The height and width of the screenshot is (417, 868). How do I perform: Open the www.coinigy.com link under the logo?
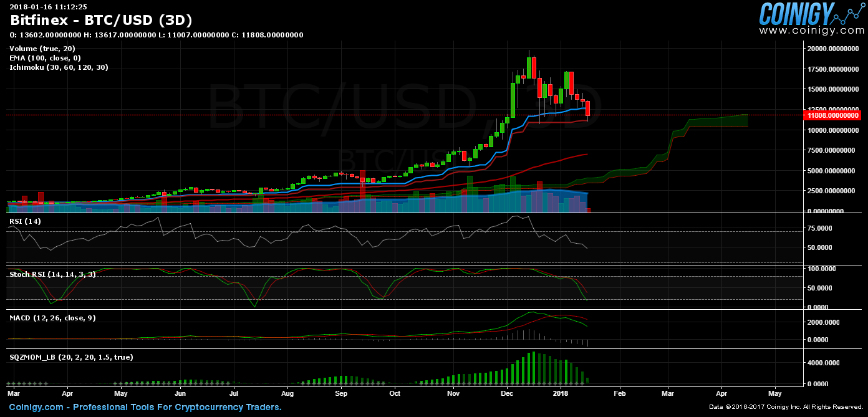click(x=811, y=31)
